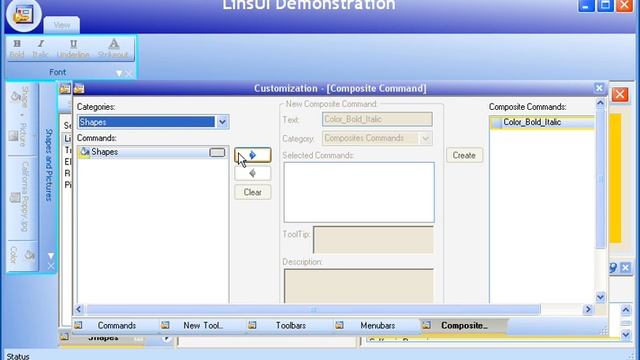Click the horizontal scrollbar thumb
This screenshot has width=640, height=360.
(x=313, y=309)
